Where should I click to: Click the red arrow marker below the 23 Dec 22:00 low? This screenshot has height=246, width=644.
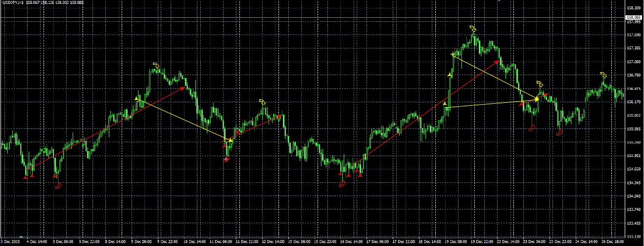coord(560,132)
